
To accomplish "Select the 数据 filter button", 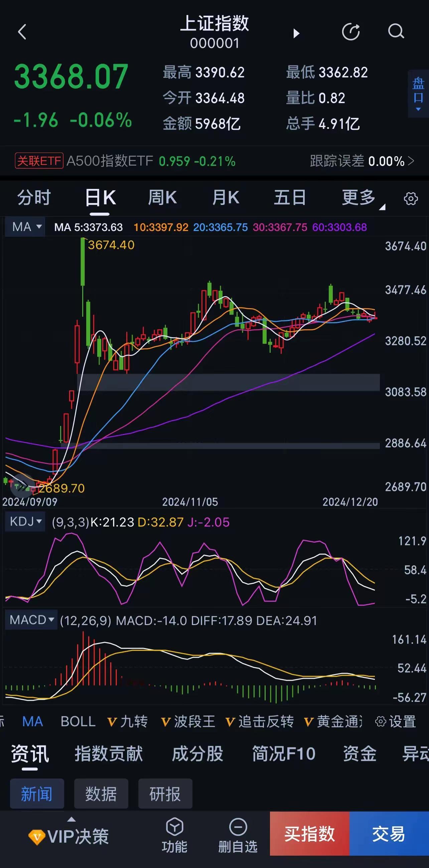I will (x=101, y=794).
